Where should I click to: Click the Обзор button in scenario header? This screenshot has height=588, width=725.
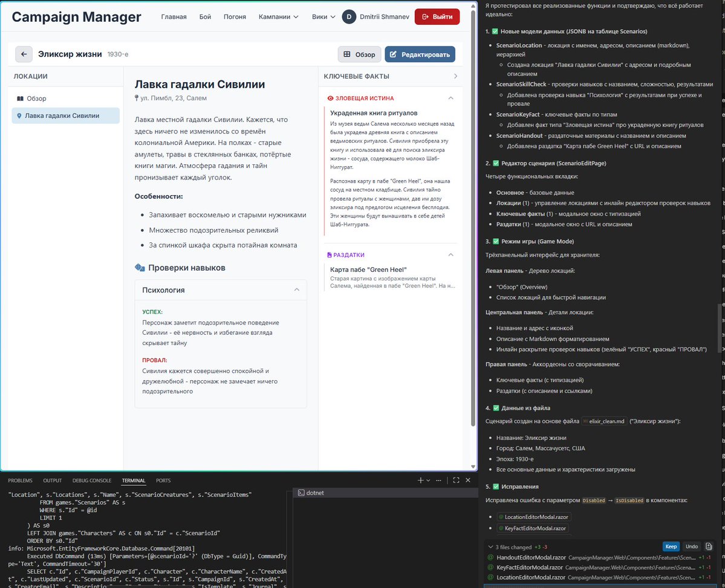coord(359,54)
